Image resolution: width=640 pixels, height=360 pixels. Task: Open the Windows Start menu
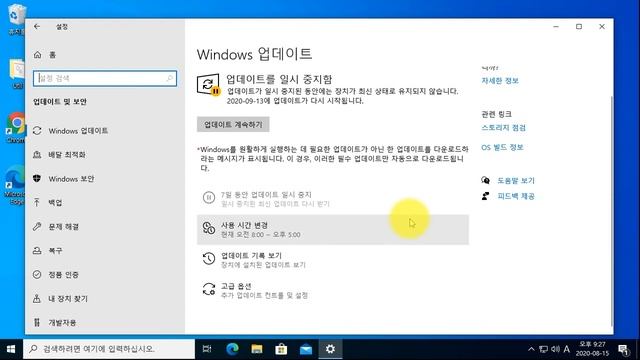11,349
